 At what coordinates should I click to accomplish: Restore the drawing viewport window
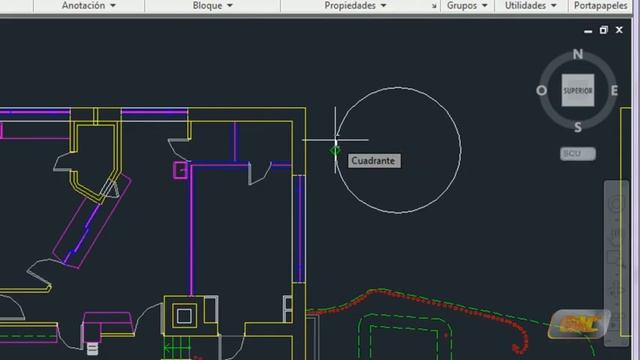(x=604, y=30)
